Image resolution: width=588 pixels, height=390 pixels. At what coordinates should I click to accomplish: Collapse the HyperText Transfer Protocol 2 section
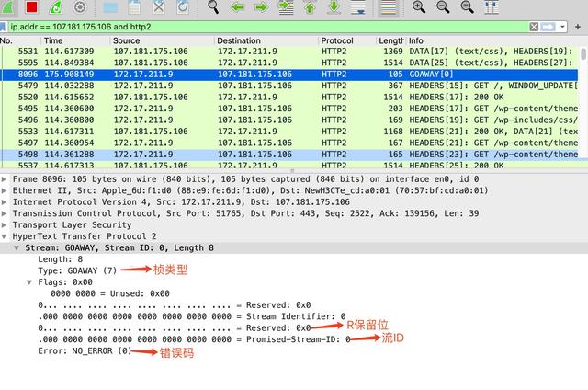coord(4,236)
